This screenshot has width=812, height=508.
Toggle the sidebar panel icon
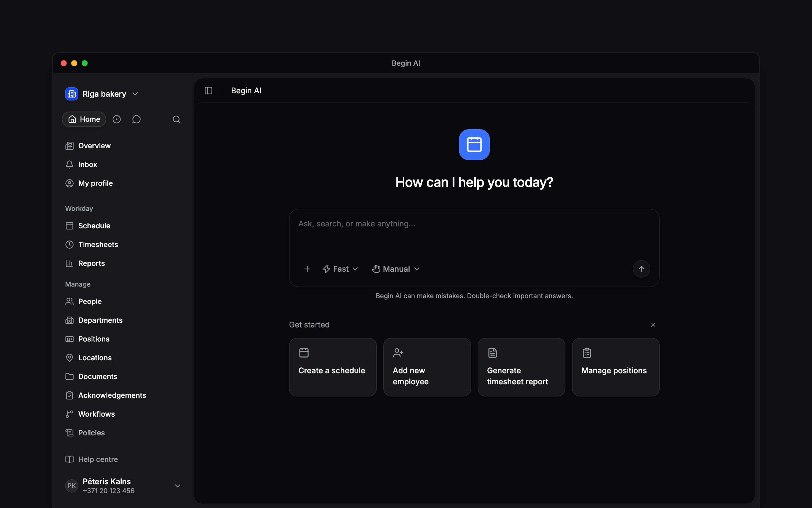(208, 91)
